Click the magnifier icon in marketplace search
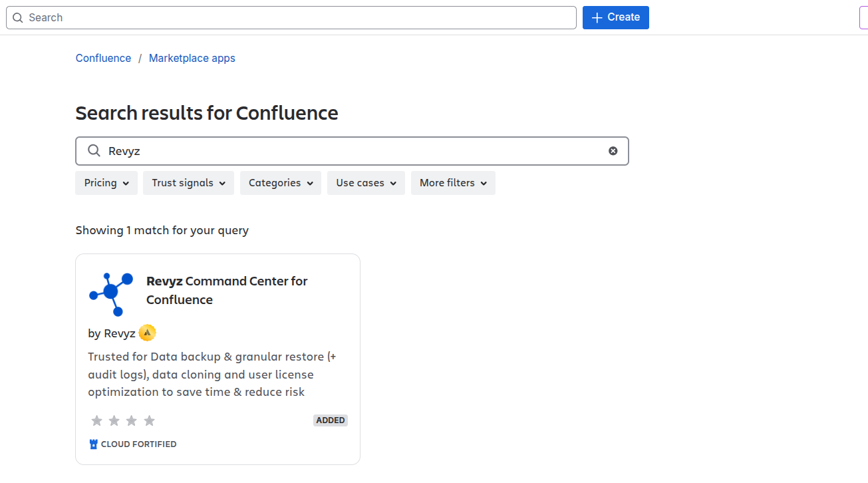The width and height of the screenshot is (868, 483). (94, 151)
